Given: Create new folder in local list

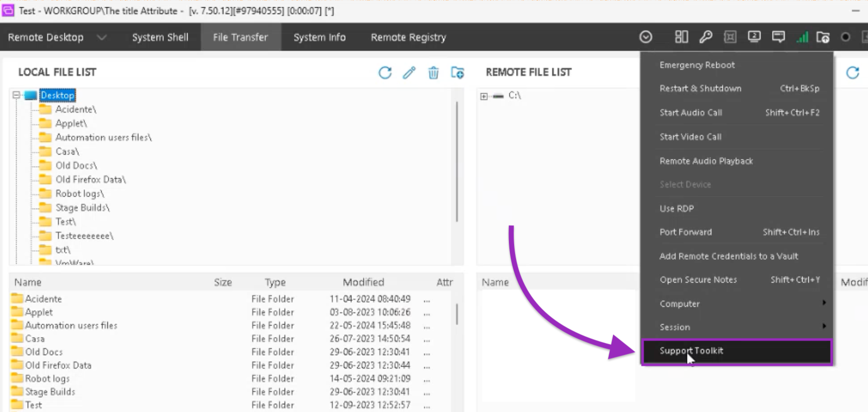Looking at the screenshot, I should [457, 73].
